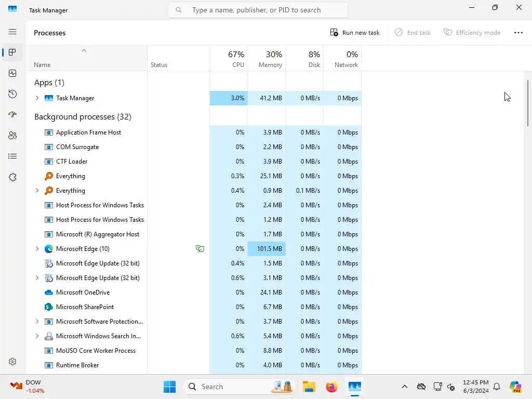
Task: Open Task Manager settings gear
Action: tap(12, 362)
